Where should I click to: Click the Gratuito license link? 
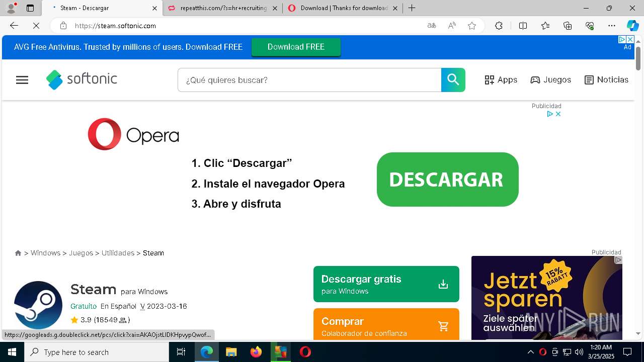coord(84,306)
